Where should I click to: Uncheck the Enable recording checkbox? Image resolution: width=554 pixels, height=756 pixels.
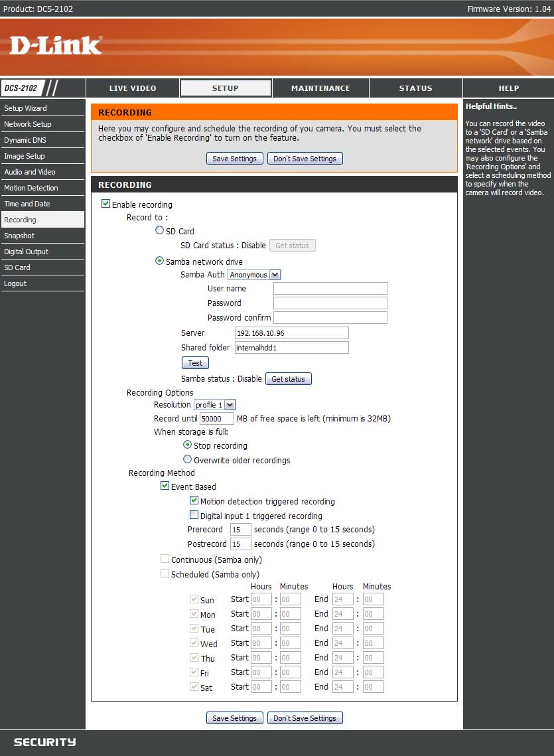(105, 204)
